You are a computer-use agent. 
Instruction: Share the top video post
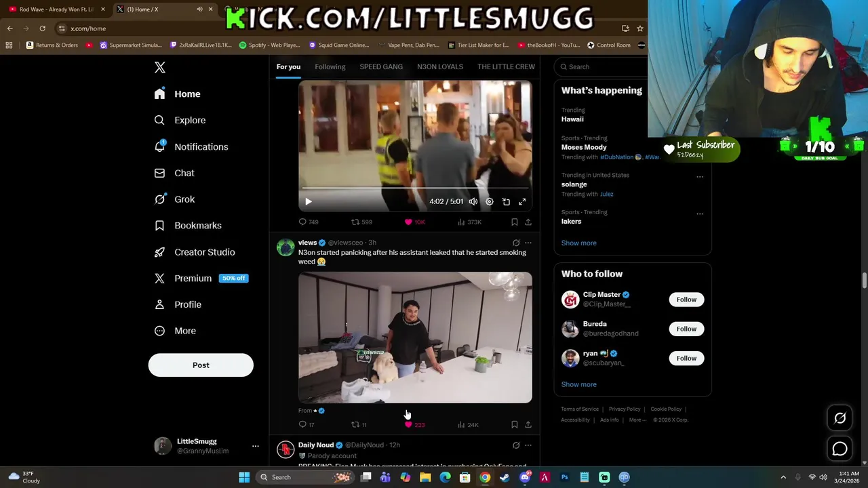click(528, 222)
